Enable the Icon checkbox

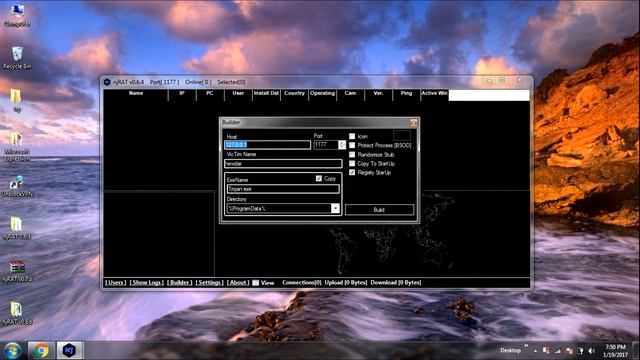(352, 136)
